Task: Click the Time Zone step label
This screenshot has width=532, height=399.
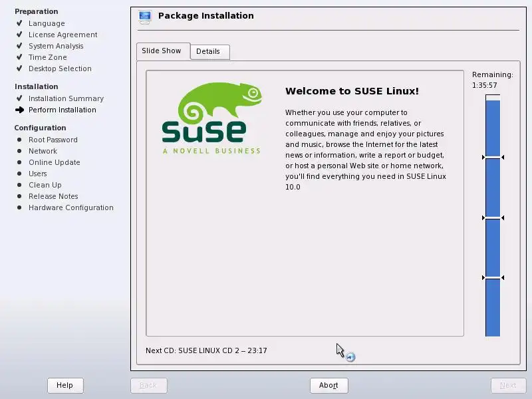Action: [x=47, y=57]
